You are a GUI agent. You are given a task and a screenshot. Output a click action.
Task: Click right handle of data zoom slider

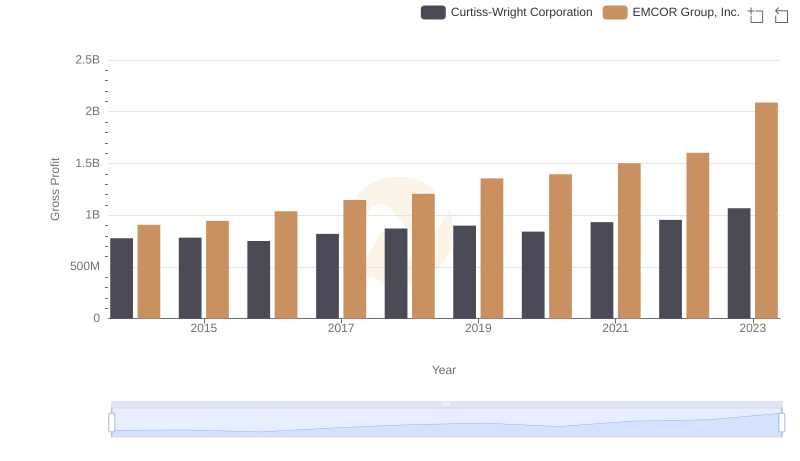(x=781, y=422)
